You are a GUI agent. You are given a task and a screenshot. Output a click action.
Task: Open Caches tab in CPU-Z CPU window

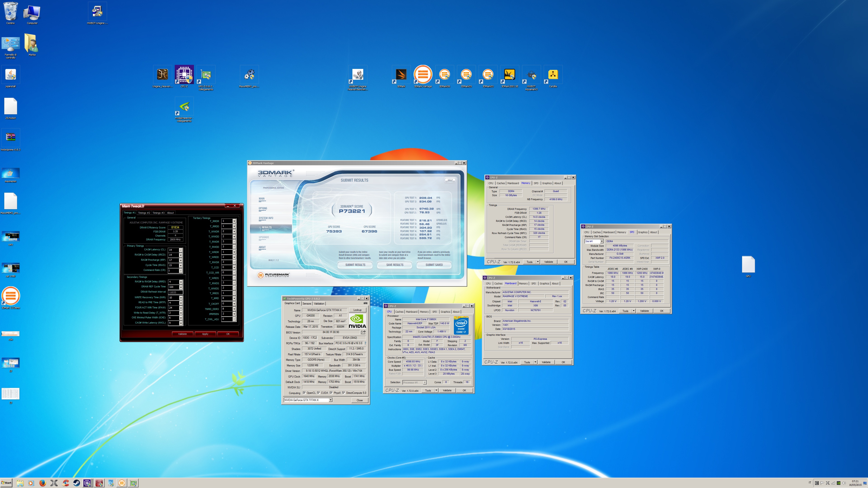point(399,312)
